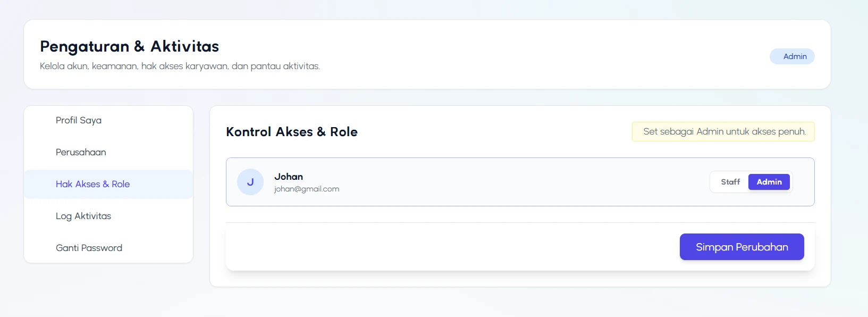The width and height of the screenshot is (868, 317).
Task: Open the Log Aktivitas page
Action: click(x=83, y=216)
